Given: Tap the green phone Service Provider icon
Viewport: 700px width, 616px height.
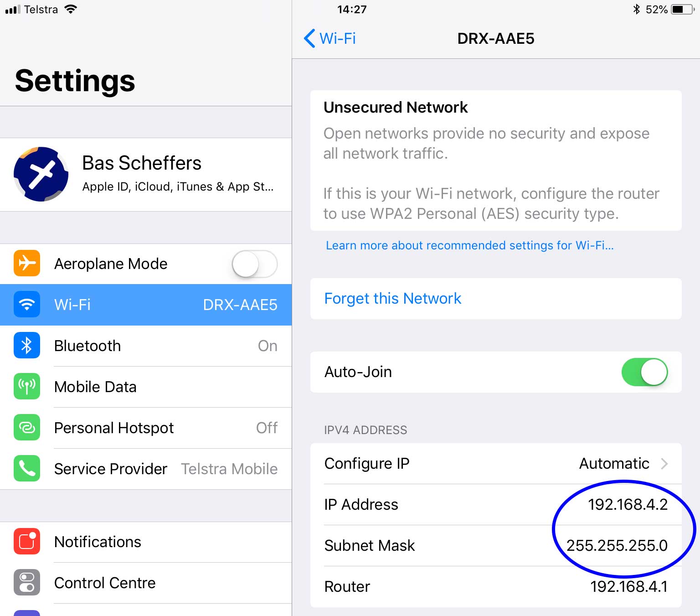Looking at the screenshot, I should tap(27, 468).
